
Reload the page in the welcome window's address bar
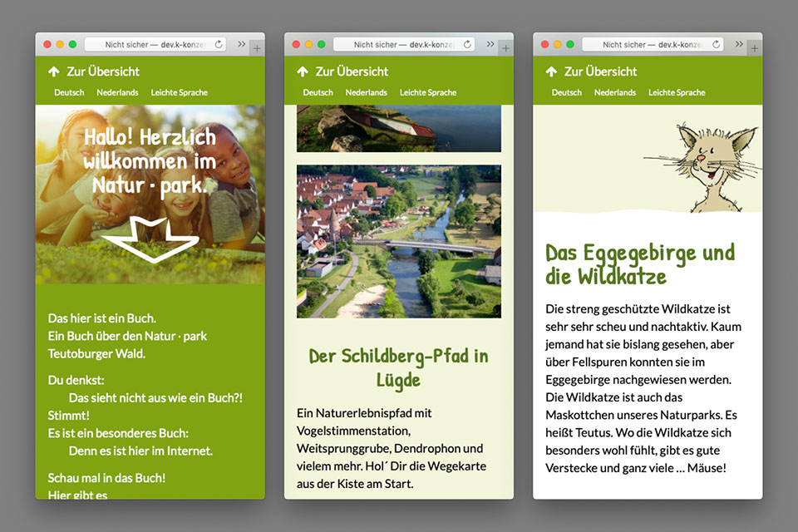click(x=219, y=44)
